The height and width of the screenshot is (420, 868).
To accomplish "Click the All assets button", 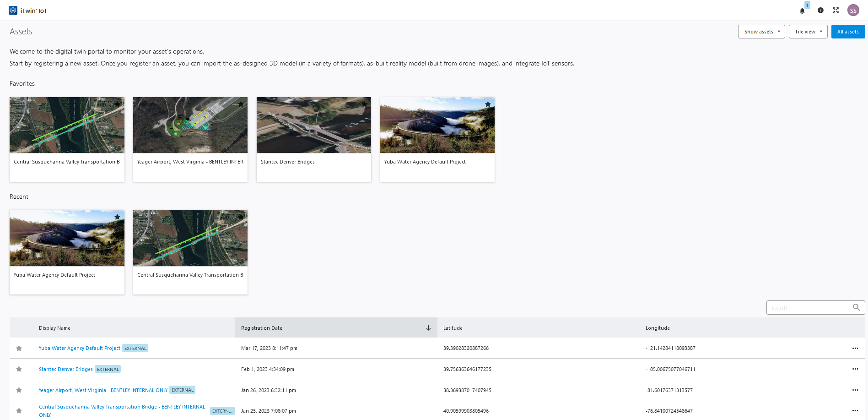I will 848,31.
